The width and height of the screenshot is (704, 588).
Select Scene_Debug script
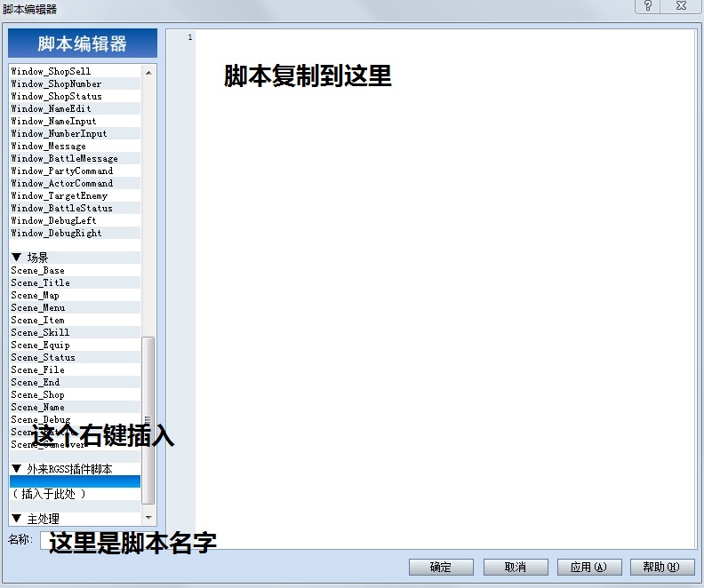(x=75, y=420)
